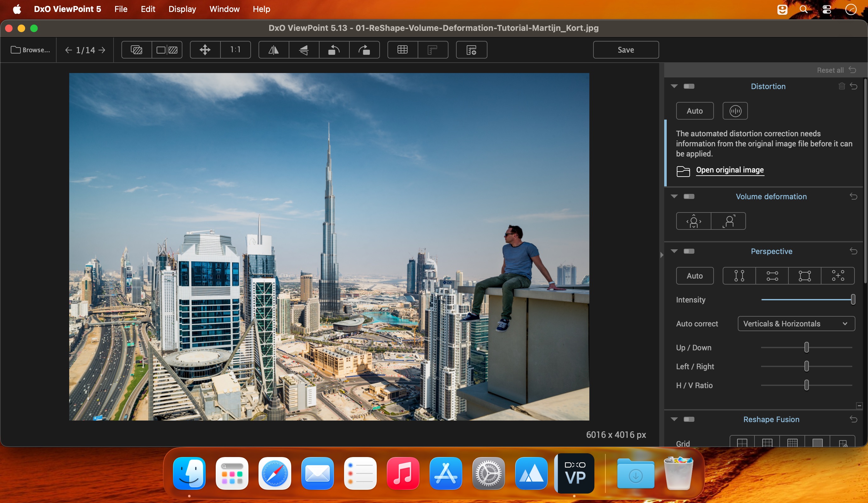Collapse the Perspective panel
Image resolution: width=868 pixels, height=503 pixels.
click(674, 251)
